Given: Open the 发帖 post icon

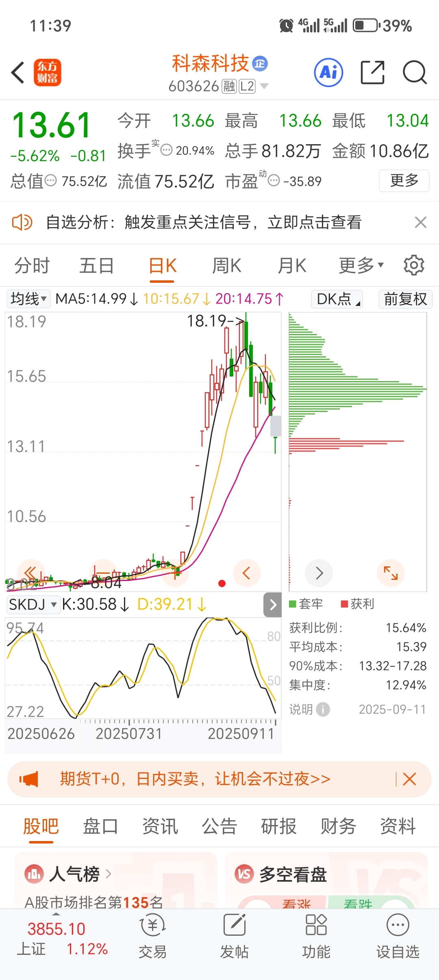Looking at the screenshot, I should (x=235, y=925).
